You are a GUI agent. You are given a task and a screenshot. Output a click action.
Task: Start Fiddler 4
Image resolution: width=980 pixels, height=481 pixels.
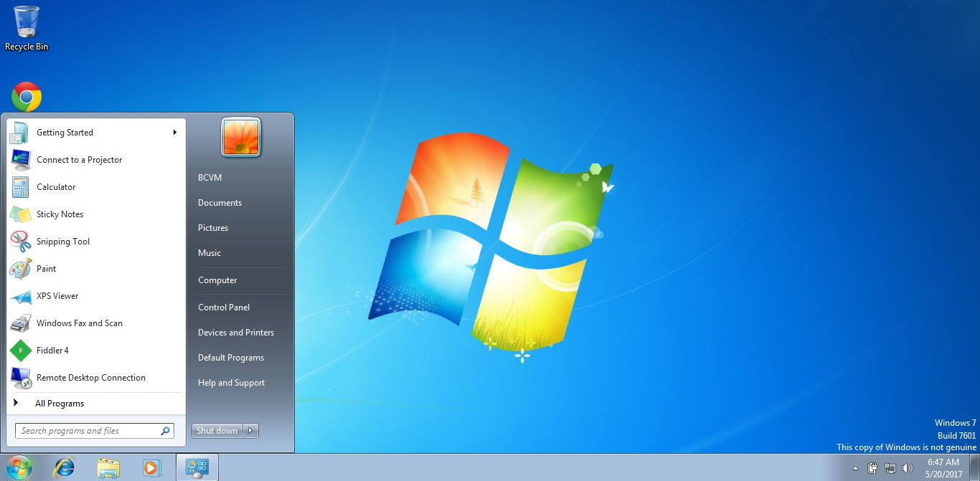pyautogui.click(x=54, y=351)
